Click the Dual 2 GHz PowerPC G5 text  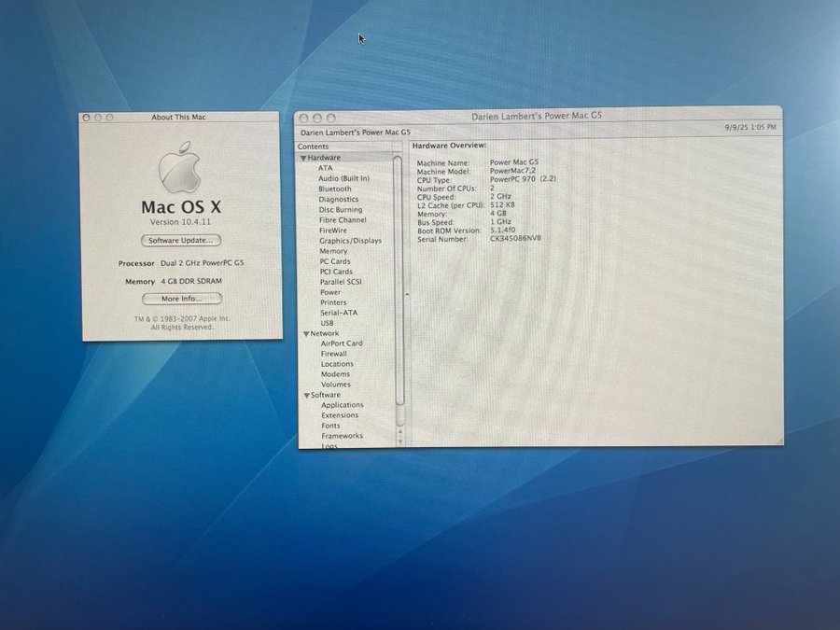point(203,263)
